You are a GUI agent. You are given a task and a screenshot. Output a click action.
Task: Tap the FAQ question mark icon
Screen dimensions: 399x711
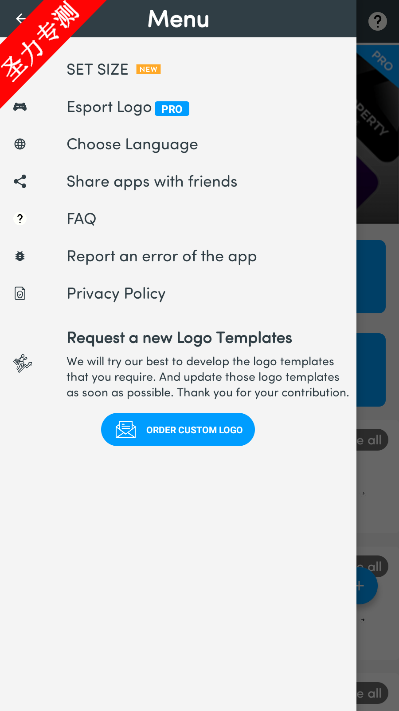pyautogui.click(x=19, y=219)
